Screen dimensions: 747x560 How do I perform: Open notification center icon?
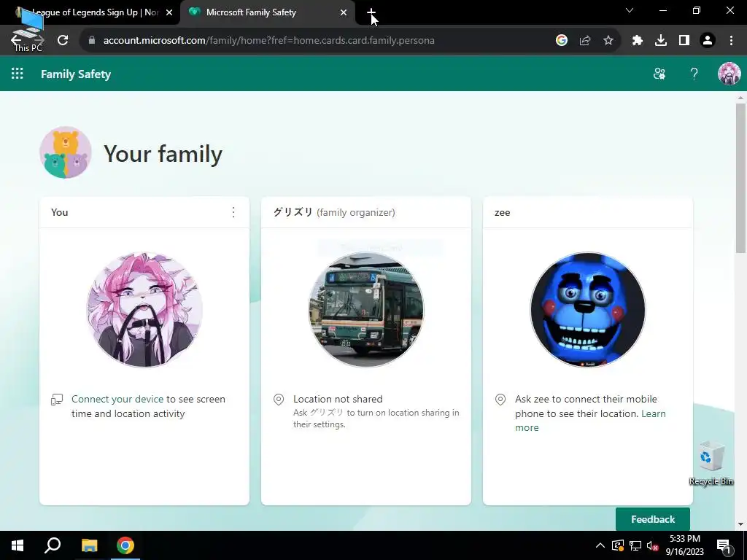tap(724, 546)
